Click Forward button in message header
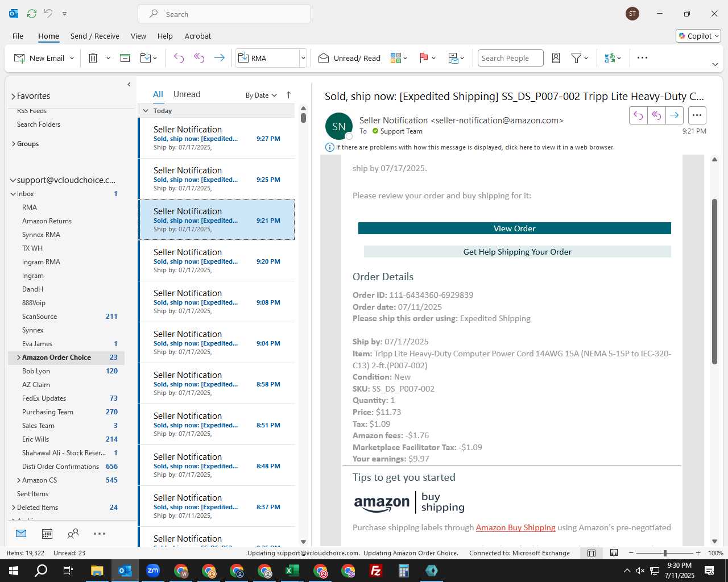728x582 pixels. pyautogui.click(x=674, y=115)
